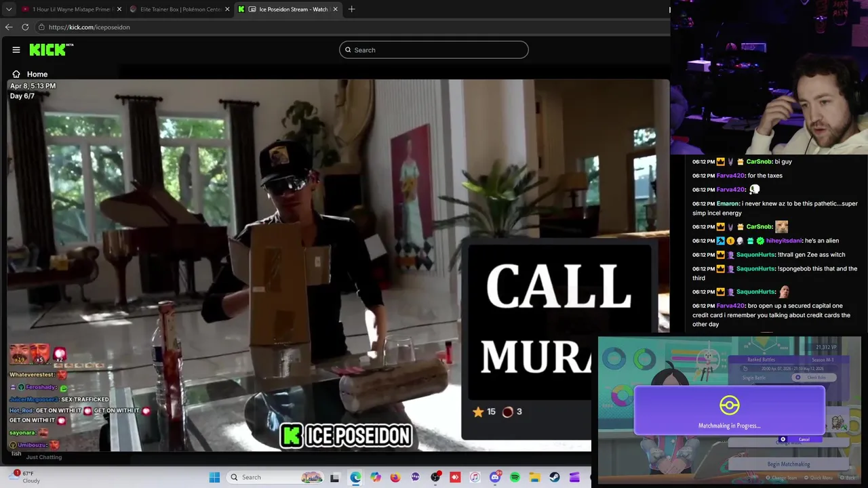
Task: Open the purple striped taskbar app
Action: point(574,477)
